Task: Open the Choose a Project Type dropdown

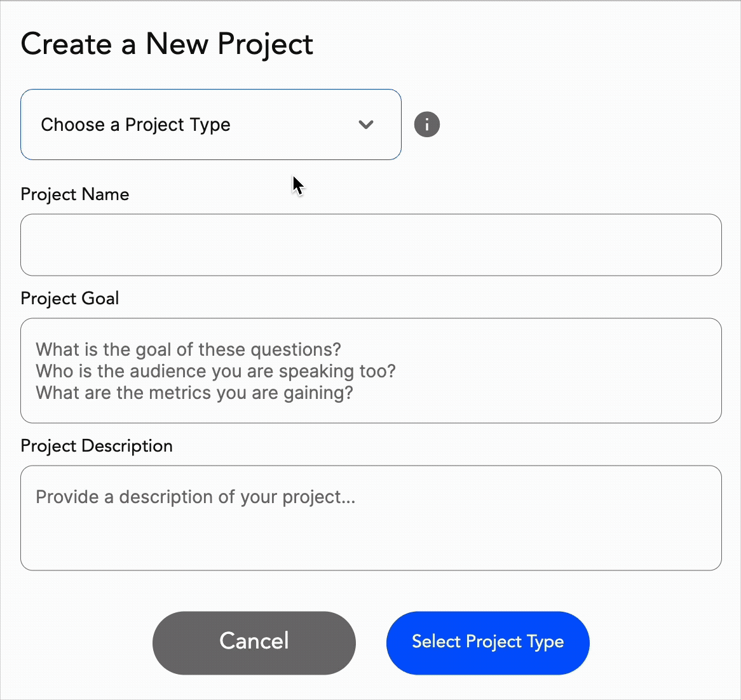Action: tap(211, 125)
